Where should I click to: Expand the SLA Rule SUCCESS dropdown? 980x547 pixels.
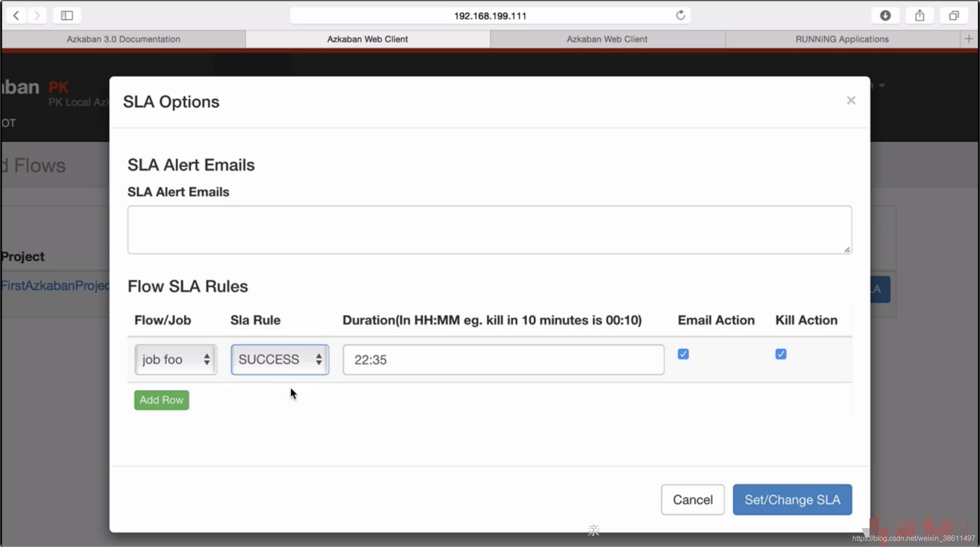(x=279, y=358)
